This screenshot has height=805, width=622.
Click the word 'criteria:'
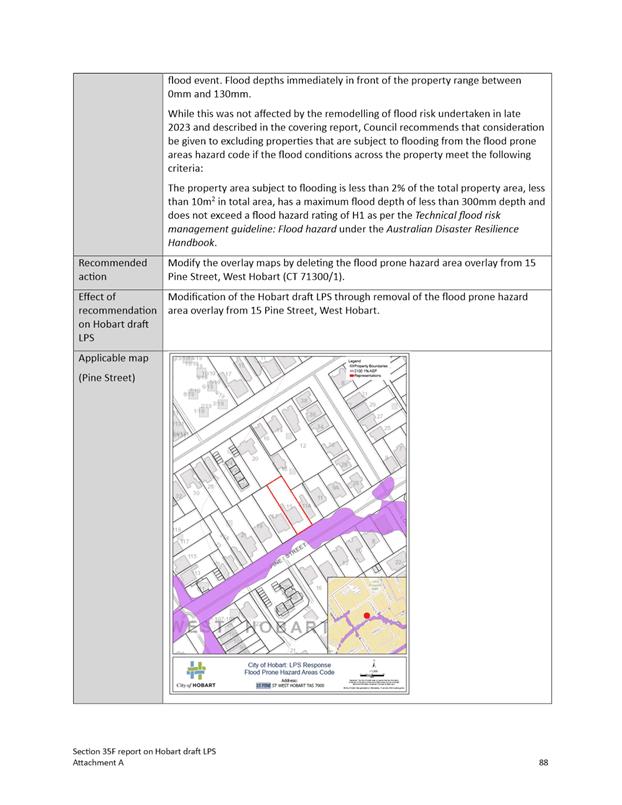click(185, 168)
